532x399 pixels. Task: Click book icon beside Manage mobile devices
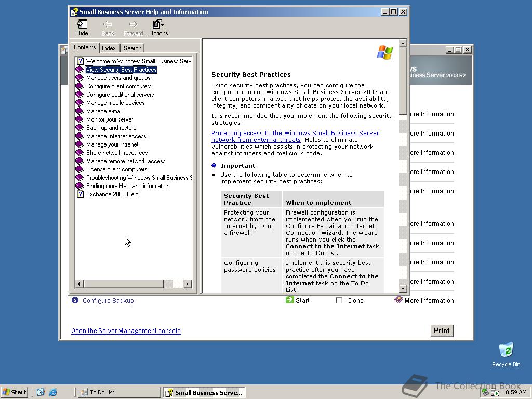tap(79, 103)
